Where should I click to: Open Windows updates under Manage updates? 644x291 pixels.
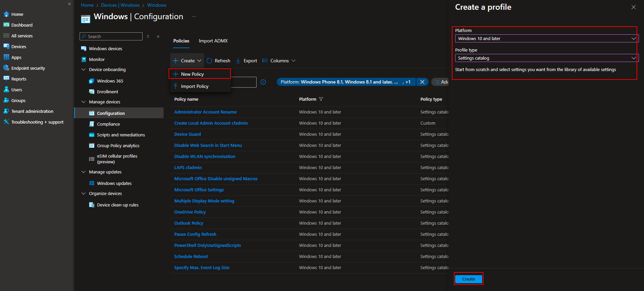tap(114, 183)
